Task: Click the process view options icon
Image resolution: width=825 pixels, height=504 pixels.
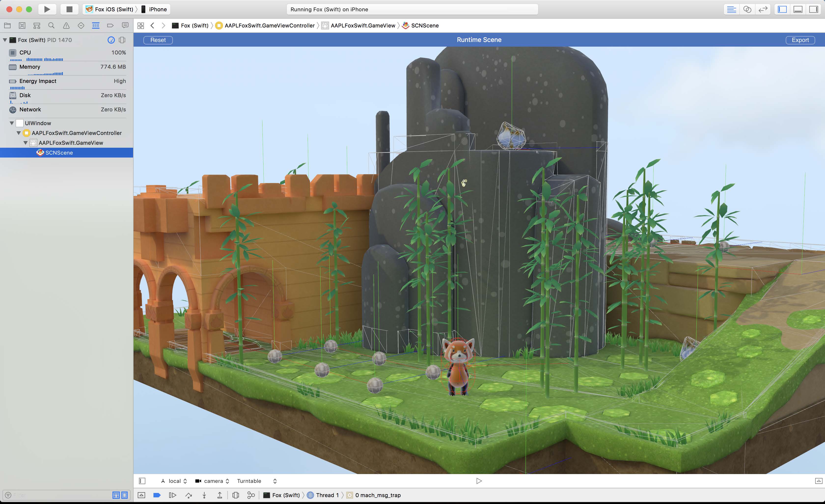Action: coord(122,40)
